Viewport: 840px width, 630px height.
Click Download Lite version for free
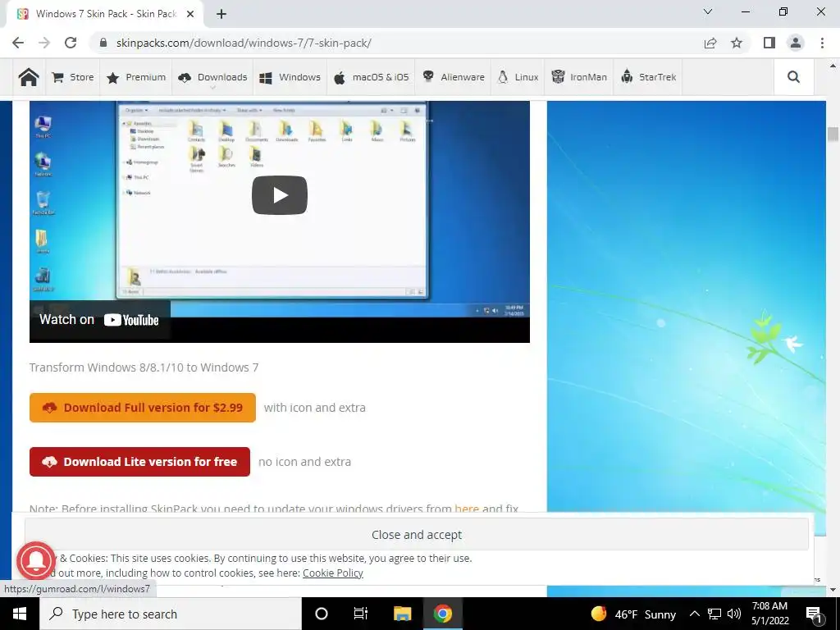click(139, 462)
